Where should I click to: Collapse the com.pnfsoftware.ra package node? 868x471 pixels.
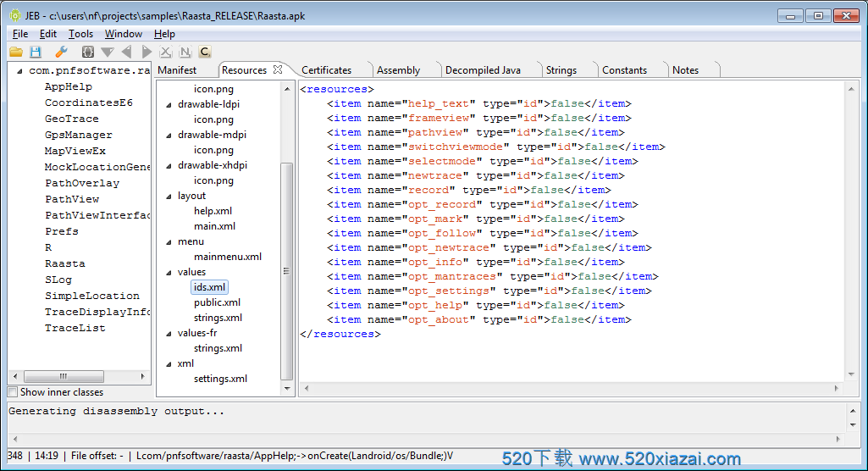click(x=20, y=71)
